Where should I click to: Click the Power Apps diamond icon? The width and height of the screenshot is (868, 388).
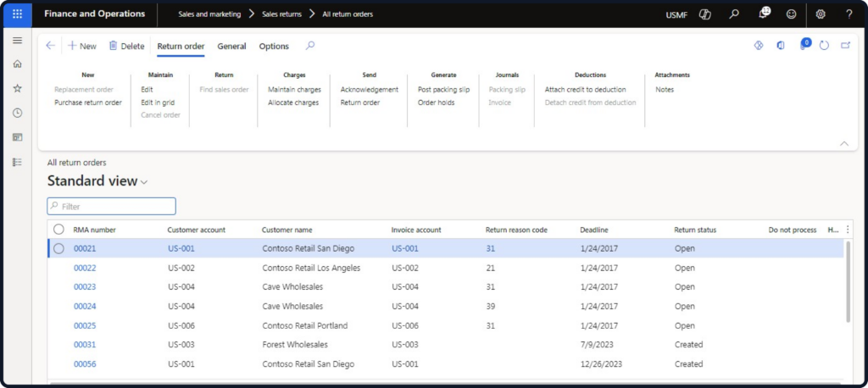tap(759, 46)
